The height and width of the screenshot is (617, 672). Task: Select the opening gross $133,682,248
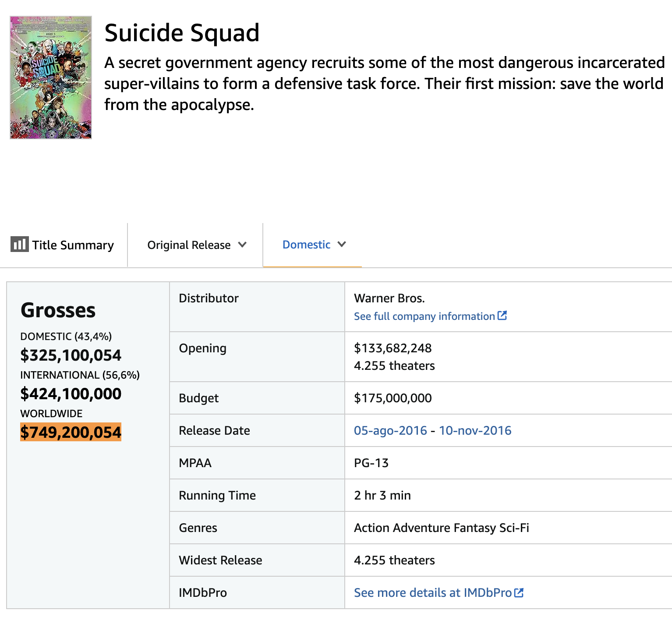(x=393, y=348)
